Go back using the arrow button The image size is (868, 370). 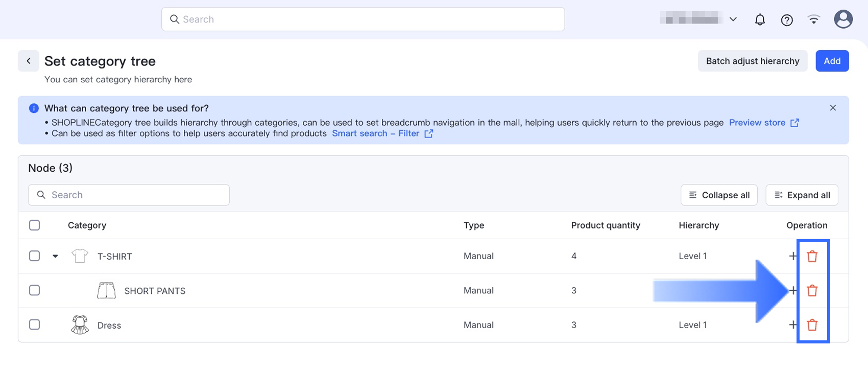click(x=29, y=61)
